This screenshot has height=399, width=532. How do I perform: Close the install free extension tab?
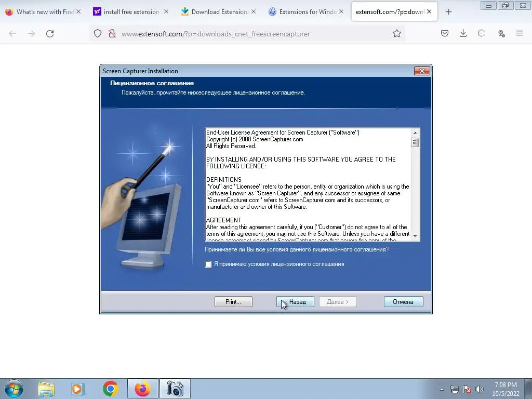166,11
